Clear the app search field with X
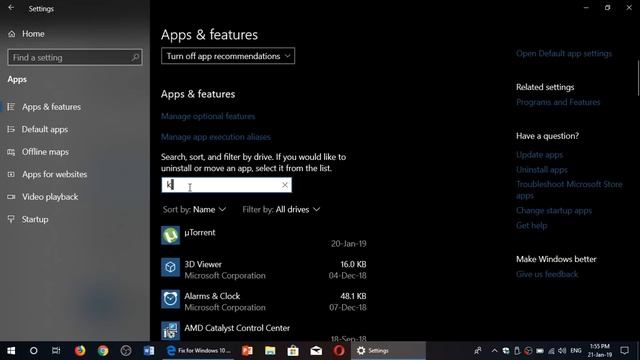The width and height of the screenshot is (640, 360). point(285,185)
